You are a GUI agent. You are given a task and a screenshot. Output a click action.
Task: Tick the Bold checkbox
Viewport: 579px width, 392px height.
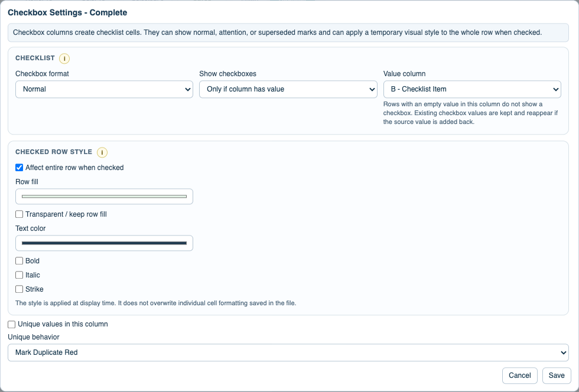(x=19, y=261)
